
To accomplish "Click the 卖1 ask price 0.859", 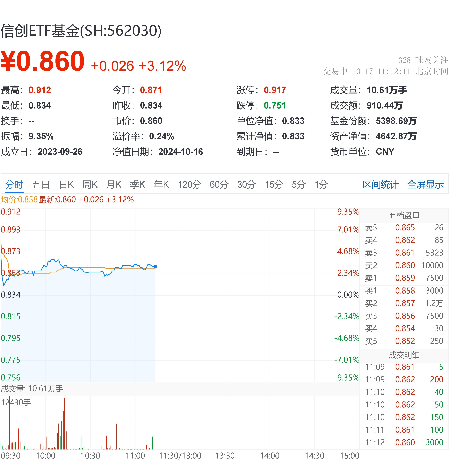I will 405,278.
